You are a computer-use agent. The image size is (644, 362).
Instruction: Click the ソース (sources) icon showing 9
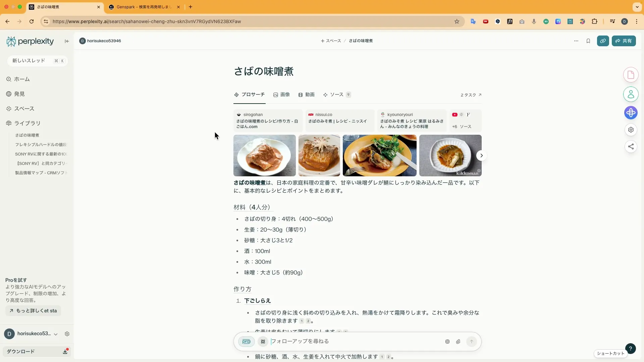(x=326, y=95)
